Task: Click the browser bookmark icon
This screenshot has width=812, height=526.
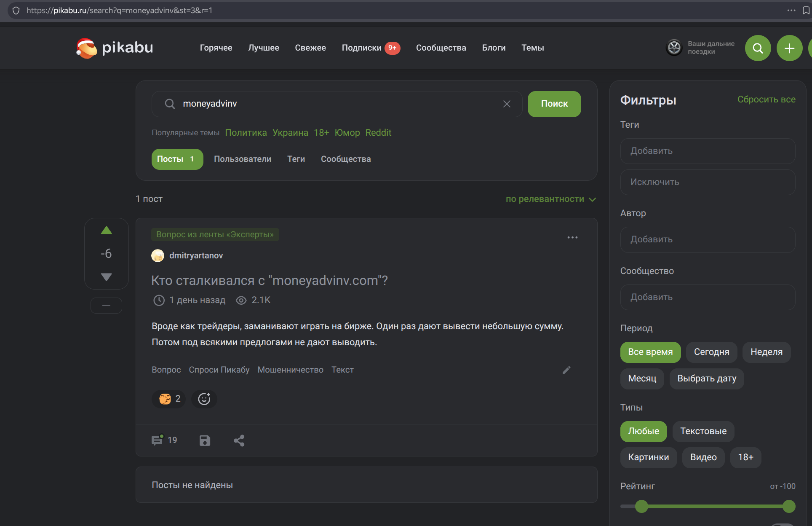Action: pyautogui.click(x=806, y=11)
